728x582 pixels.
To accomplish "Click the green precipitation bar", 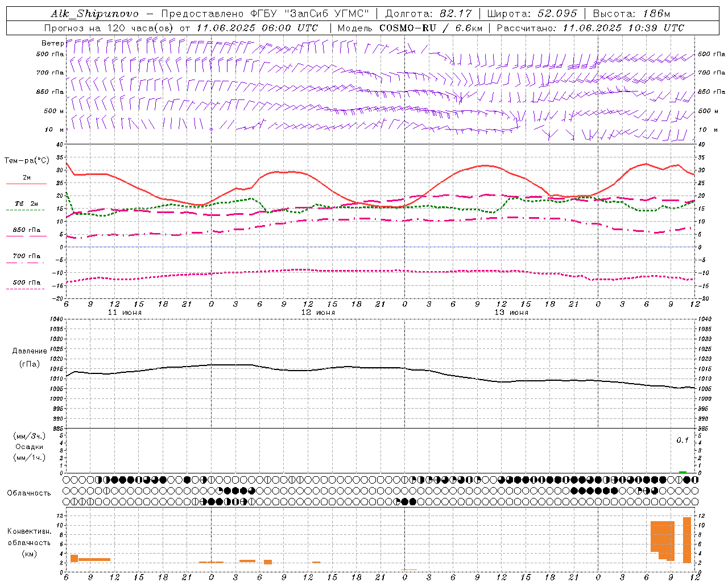I will coord(682,472).
